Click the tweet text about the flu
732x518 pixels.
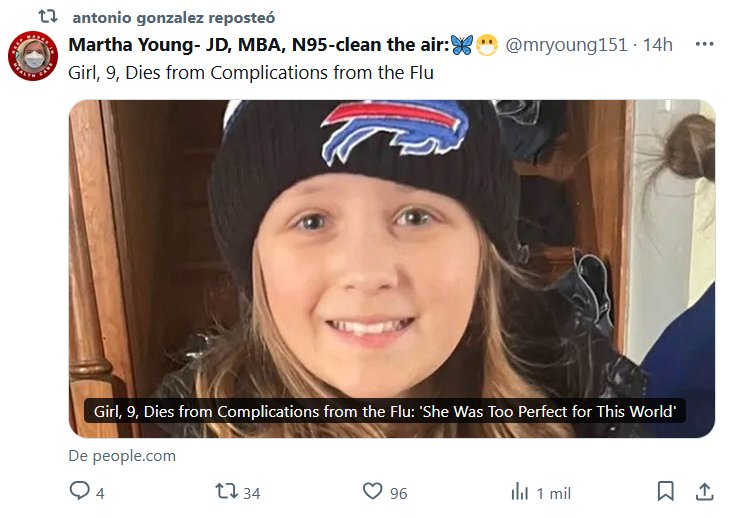pyautogui.click(x=251, y=73)
